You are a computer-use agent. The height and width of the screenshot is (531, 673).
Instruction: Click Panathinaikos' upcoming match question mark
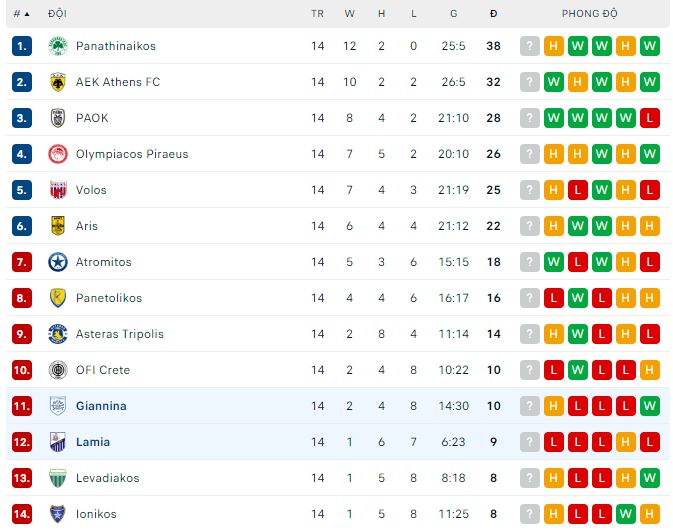click(x=530, y=46)
